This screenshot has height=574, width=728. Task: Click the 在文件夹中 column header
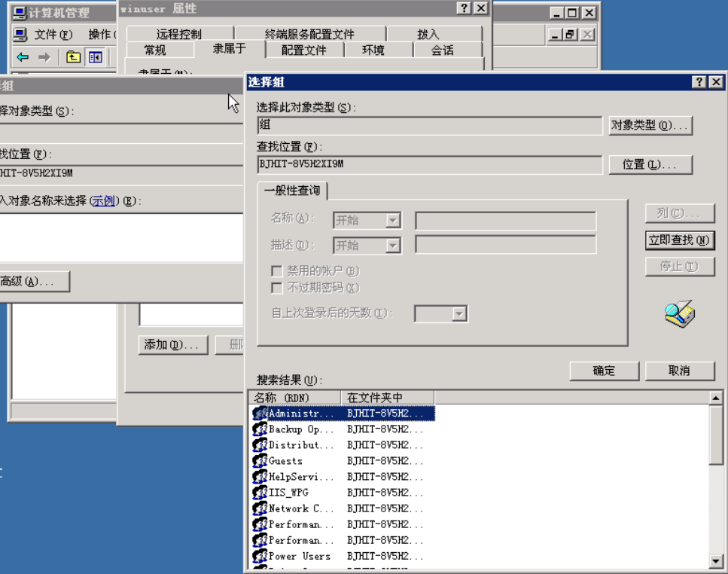[388, 398]
